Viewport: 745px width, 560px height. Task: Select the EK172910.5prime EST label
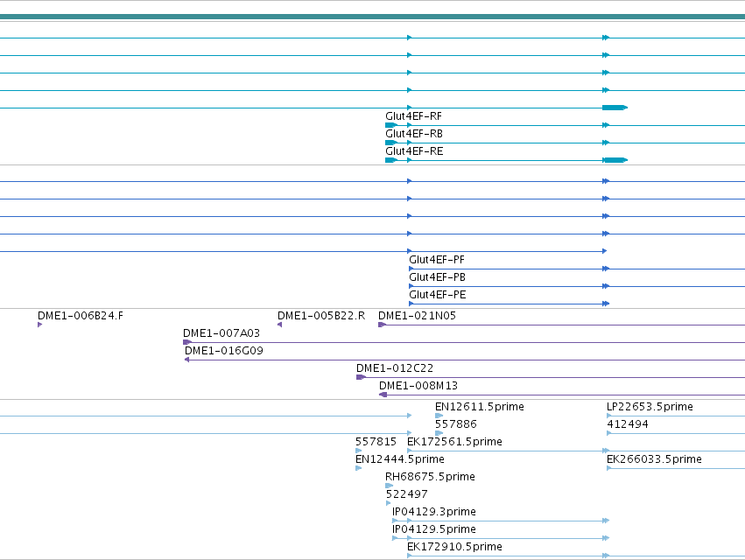(x=454, y=547)
